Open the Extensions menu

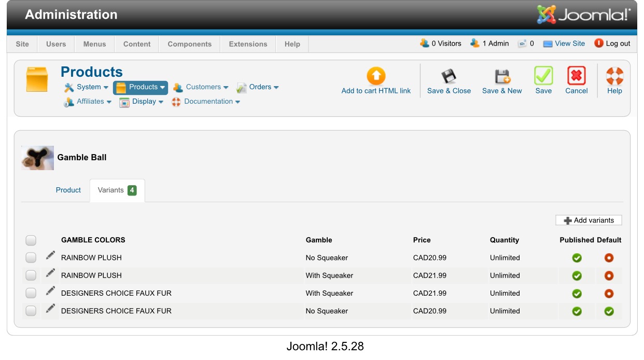[248, 44]
